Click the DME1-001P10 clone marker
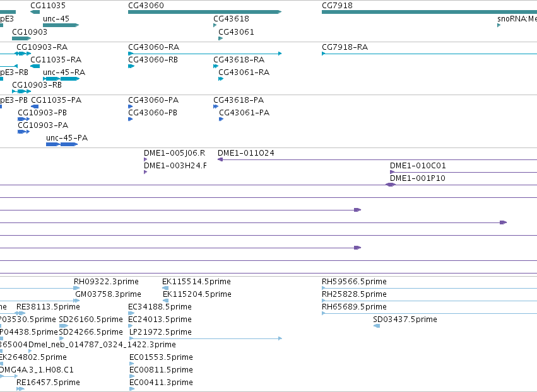This screenshot has width=537, height=392. [391, 185]
